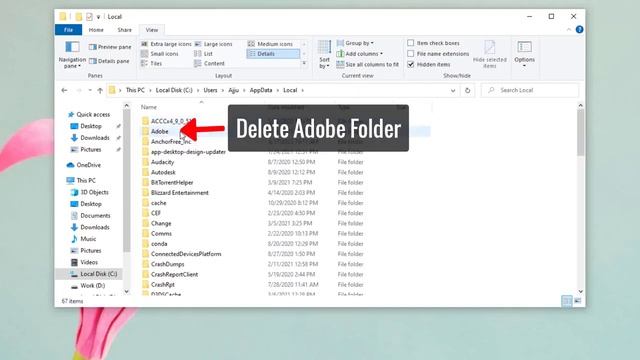
Task: Select the CrashDumps folder icon
Action: 145,264
